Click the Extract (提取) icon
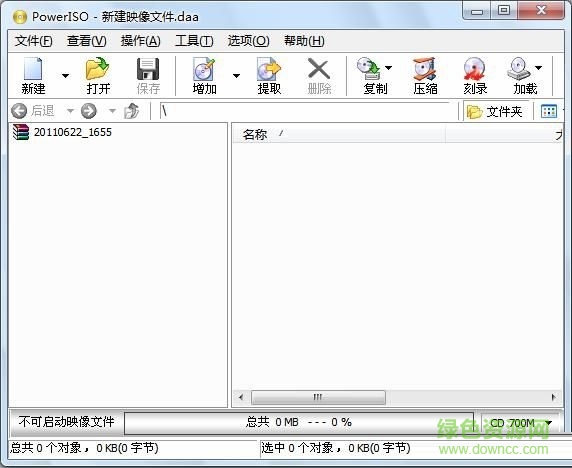 point(269,69)
